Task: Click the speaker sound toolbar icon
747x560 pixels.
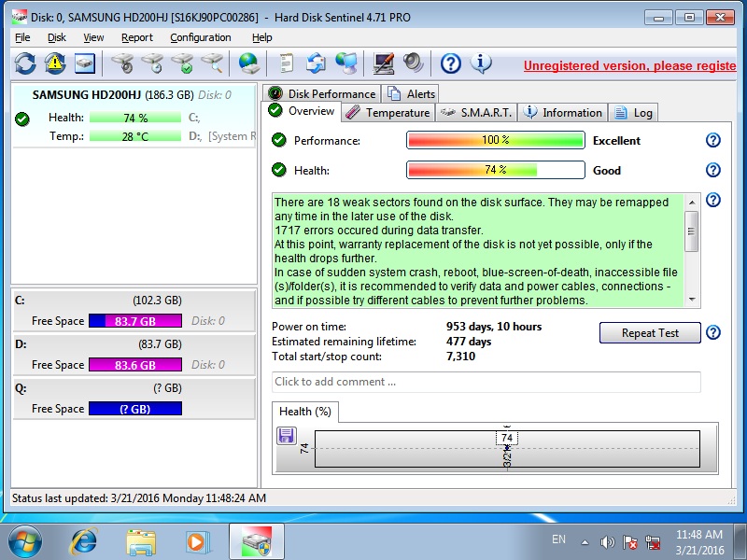Action: tap(413, 63)
